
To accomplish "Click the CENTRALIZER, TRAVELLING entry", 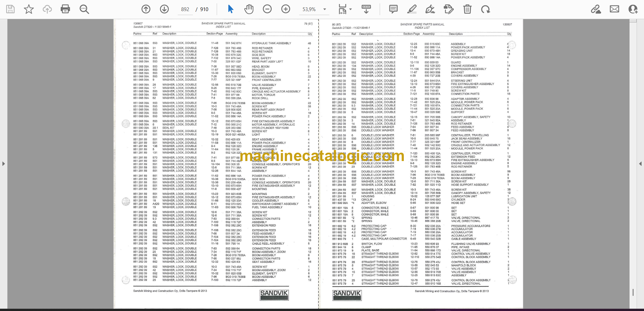I will (470, 135).
